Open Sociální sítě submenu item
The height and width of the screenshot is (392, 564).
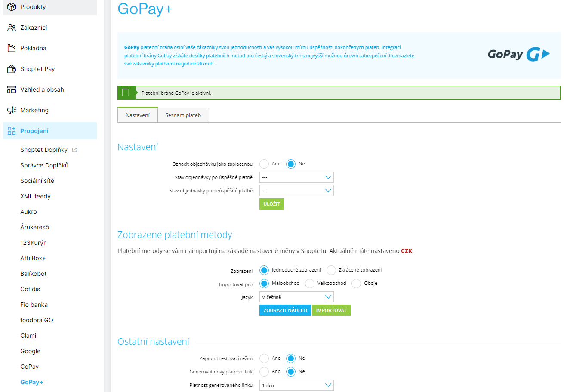pyautogui.click(x=37, y=181)
